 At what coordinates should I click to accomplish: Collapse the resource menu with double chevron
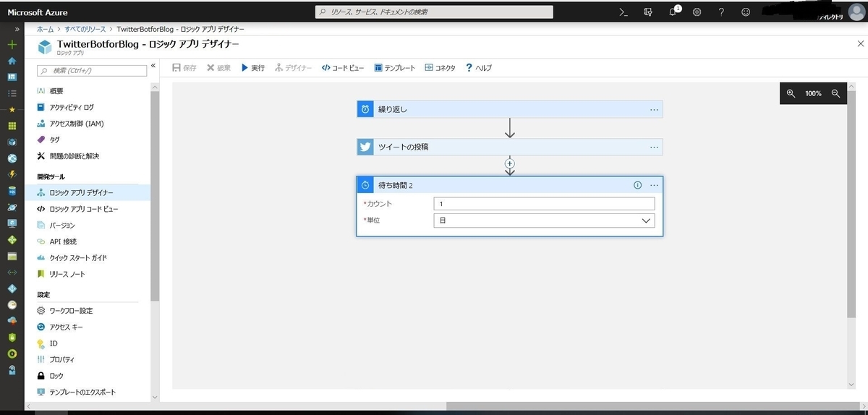pyautogui.click(x=153, y=67)
